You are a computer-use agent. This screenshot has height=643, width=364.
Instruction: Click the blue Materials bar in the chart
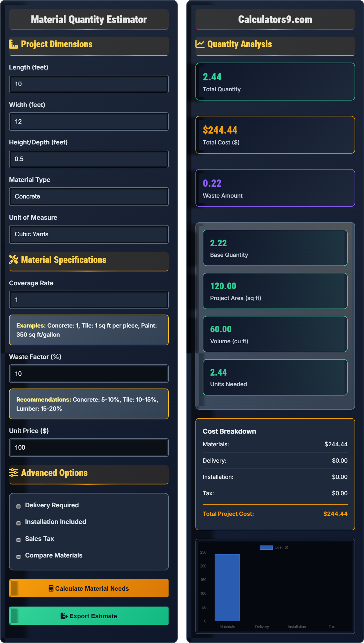pos(227,587)
